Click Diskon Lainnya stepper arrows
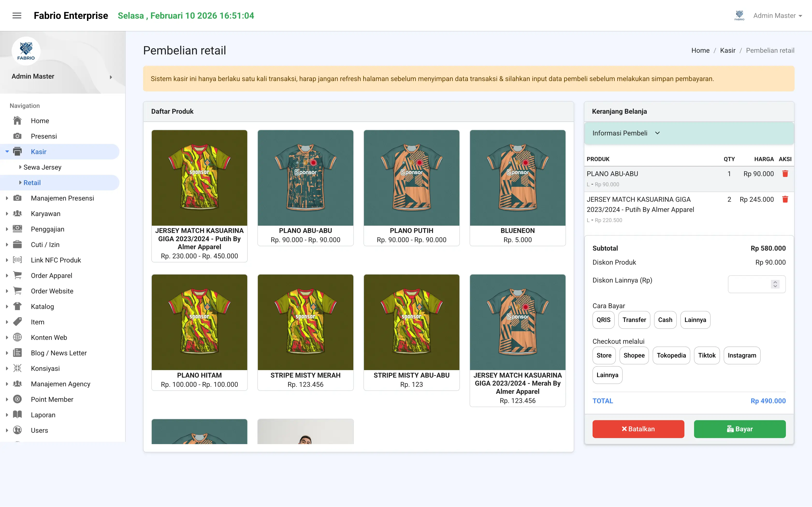This screenshot has width=812, height=507. click(x=775, y=284)
